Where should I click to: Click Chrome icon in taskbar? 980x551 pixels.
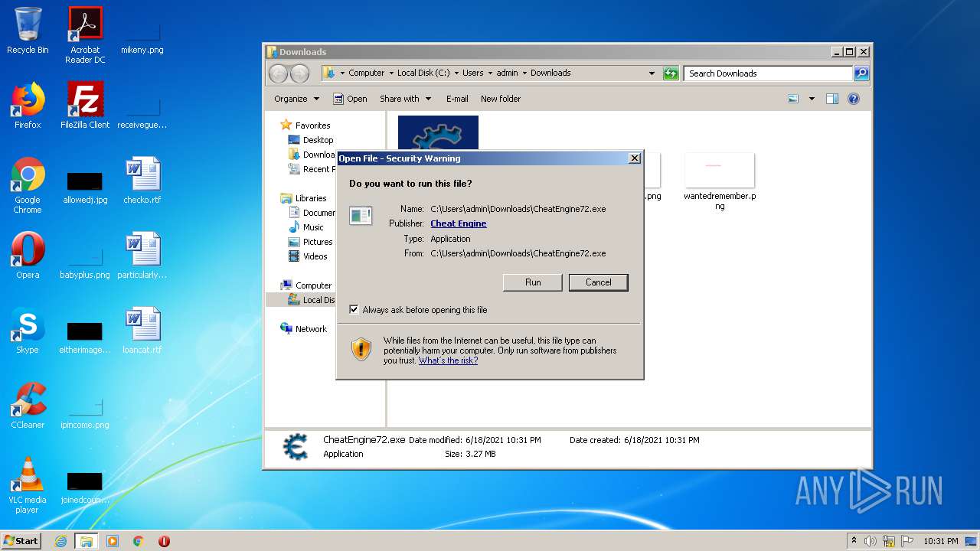point(139,541)
